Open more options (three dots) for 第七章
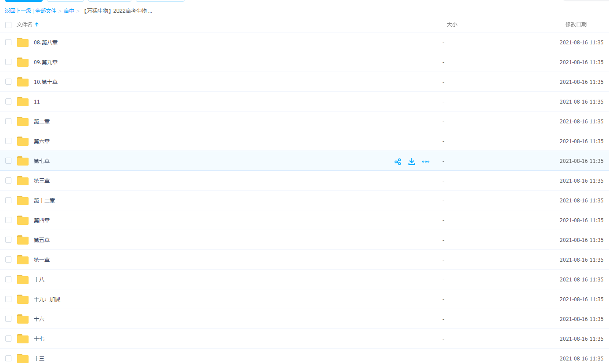Screen dimensions: 609x364 tap(426, 162)
